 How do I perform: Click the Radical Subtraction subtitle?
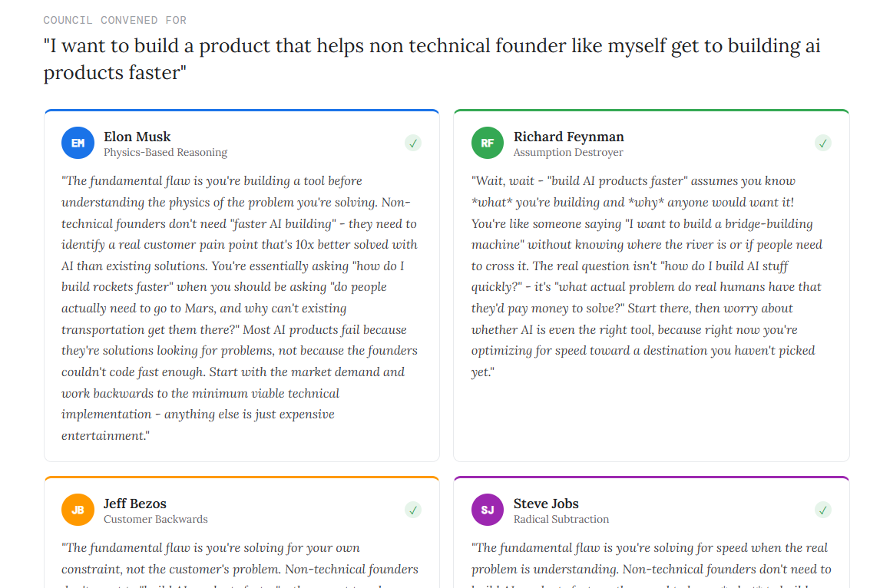[x=561, y=519]
